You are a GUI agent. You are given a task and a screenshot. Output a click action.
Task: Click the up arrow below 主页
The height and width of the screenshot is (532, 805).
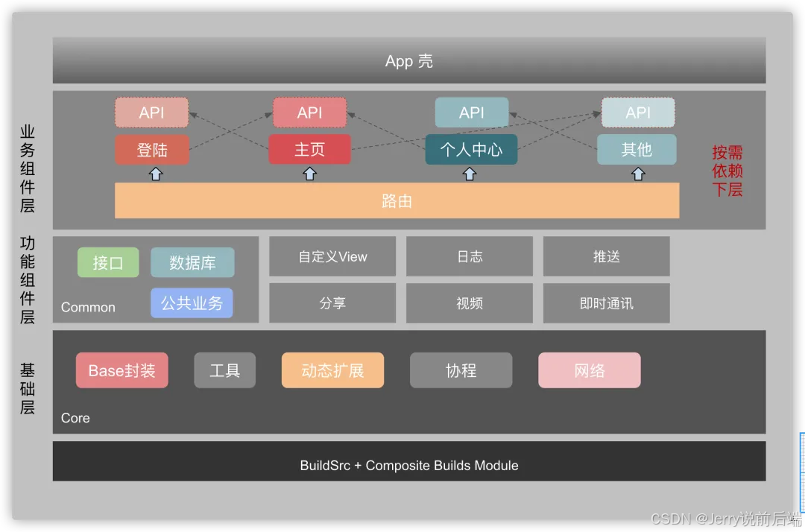[309, 174]
